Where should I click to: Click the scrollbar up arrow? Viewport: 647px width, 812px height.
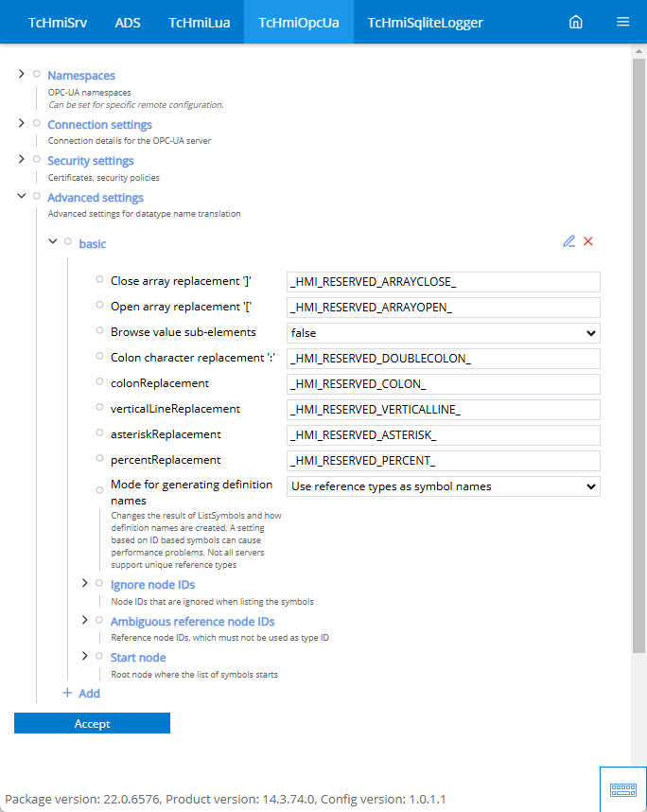click(x=638, y=51)
